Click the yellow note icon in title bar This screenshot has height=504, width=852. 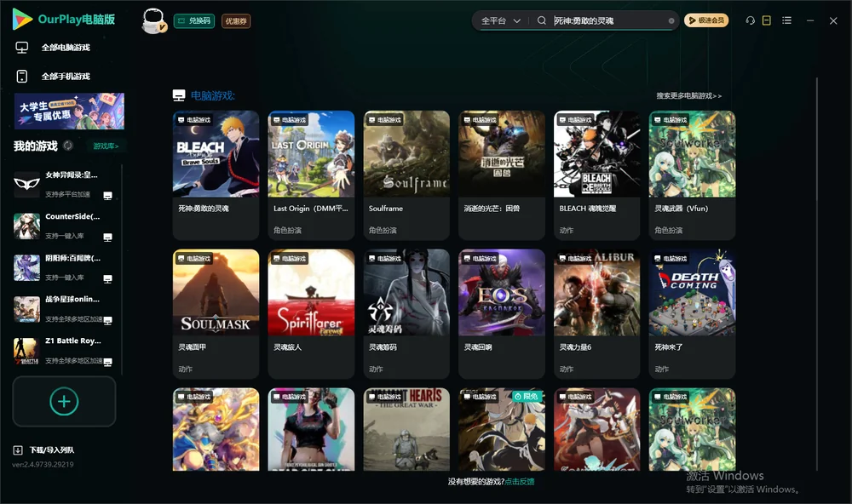[766, 20]
